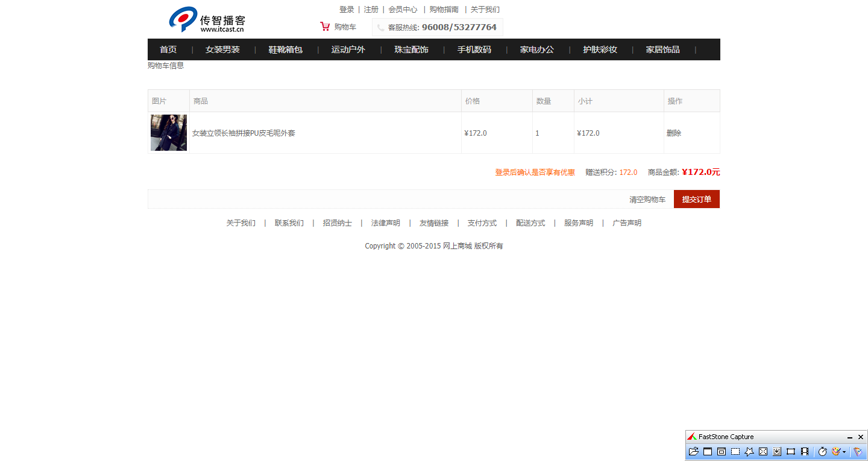Go to 首页 in navigation bar
This screenshot has height=462, width=868.
(x=168, y=49)
